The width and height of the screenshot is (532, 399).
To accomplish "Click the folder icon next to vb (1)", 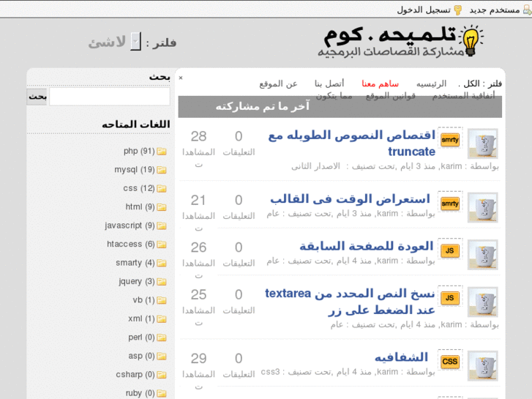I will (162, 300).
